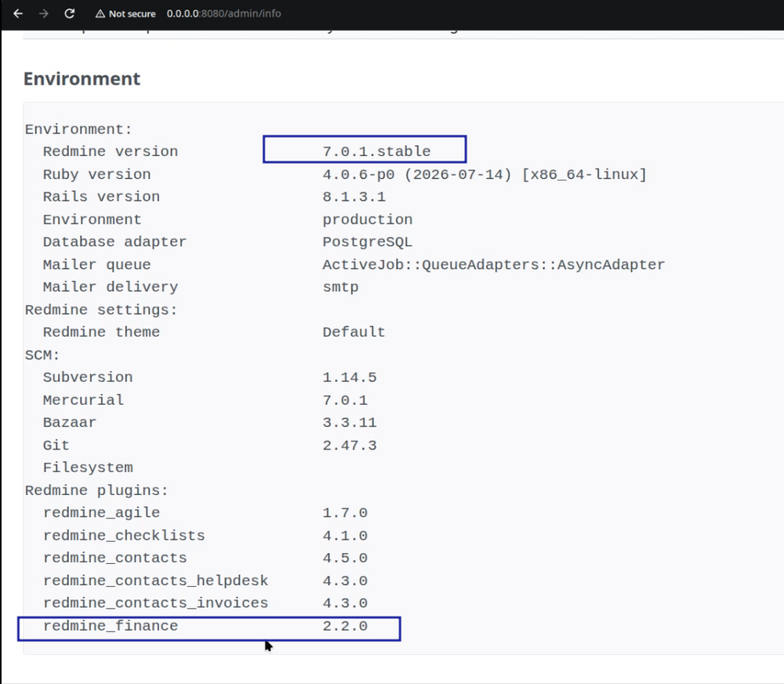Click the Mailer delivery value smtp

pos(340,287)
